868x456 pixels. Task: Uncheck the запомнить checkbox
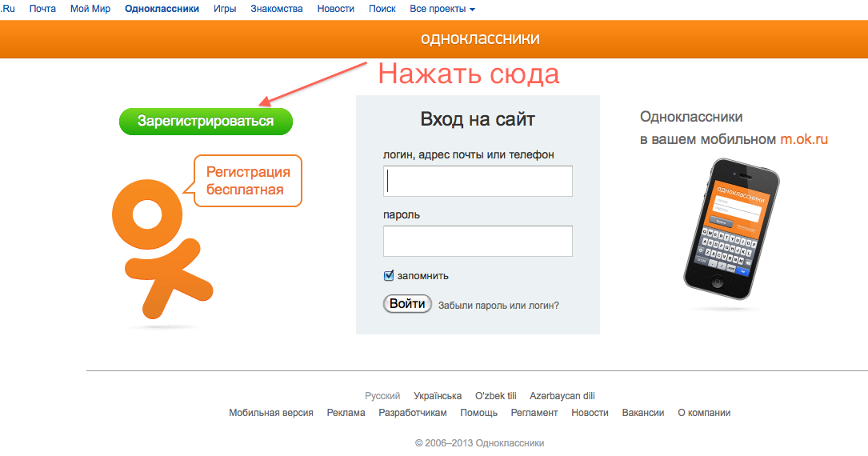click(389, 275)
